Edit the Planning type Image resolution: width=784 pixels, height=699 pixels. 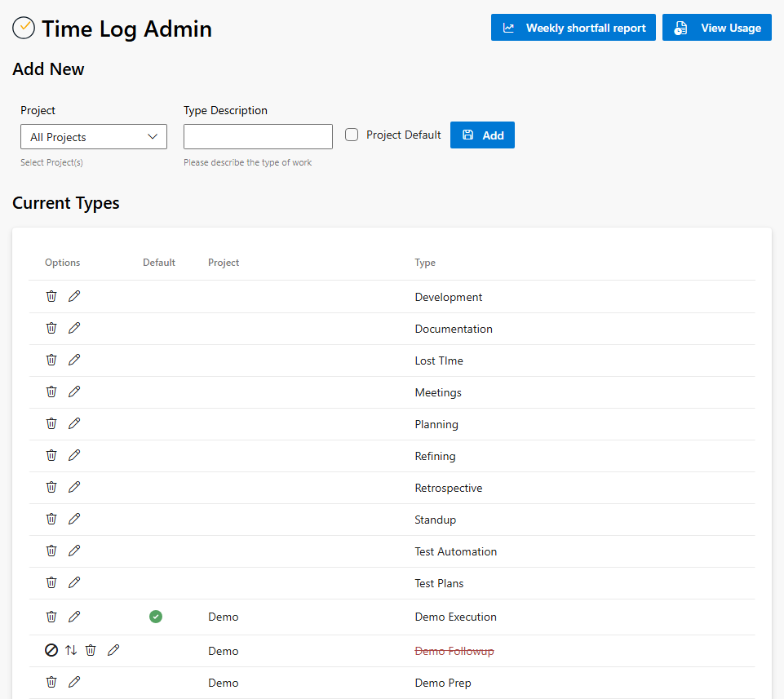(74, 423)
